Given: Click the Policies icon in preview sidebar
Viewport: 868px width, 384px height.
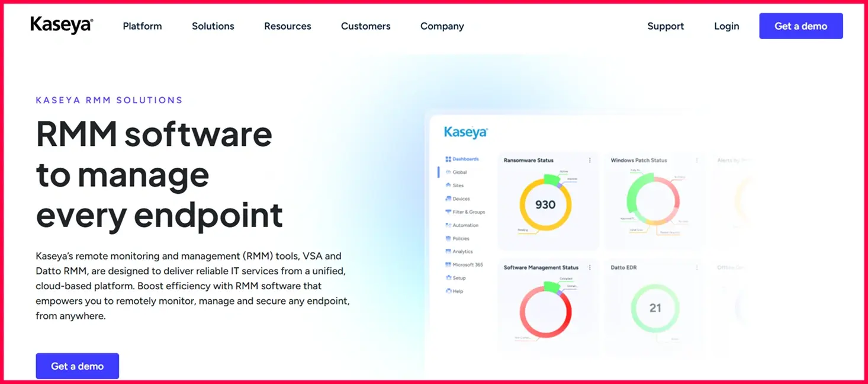Looking at the screenshot, I should pos(448,238).
